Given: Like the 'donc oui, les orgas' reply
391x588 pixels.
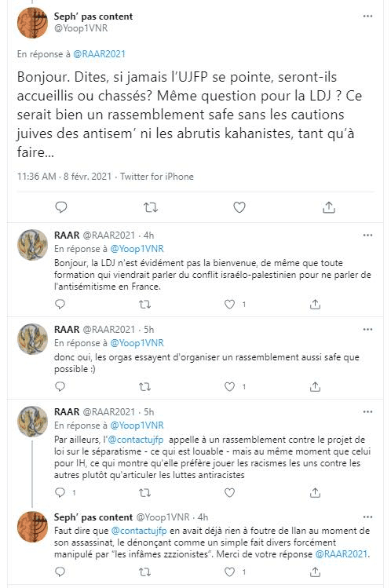Looking at the screenshot, I should coord(229,386).
